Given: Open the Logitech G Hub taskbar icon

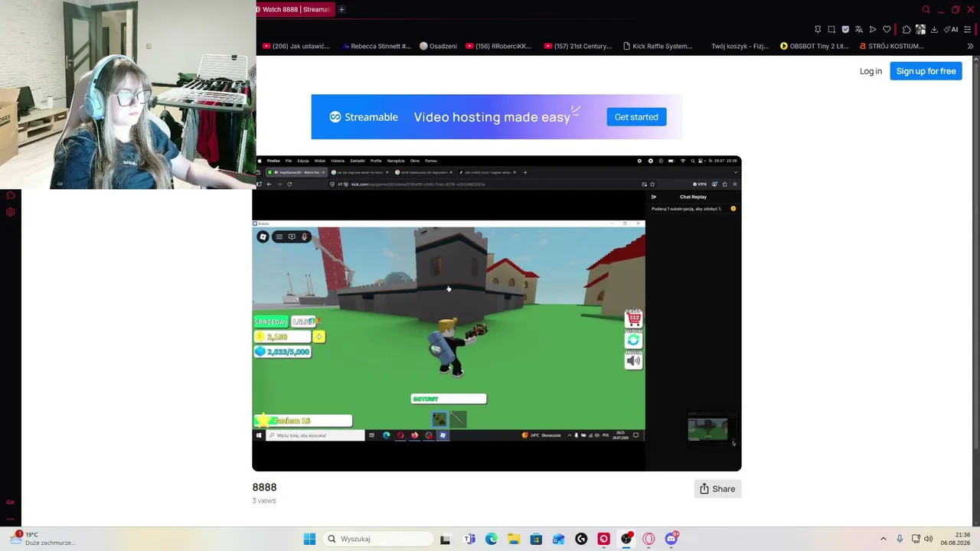Looking at the screenshot, I should click(581, 539).
